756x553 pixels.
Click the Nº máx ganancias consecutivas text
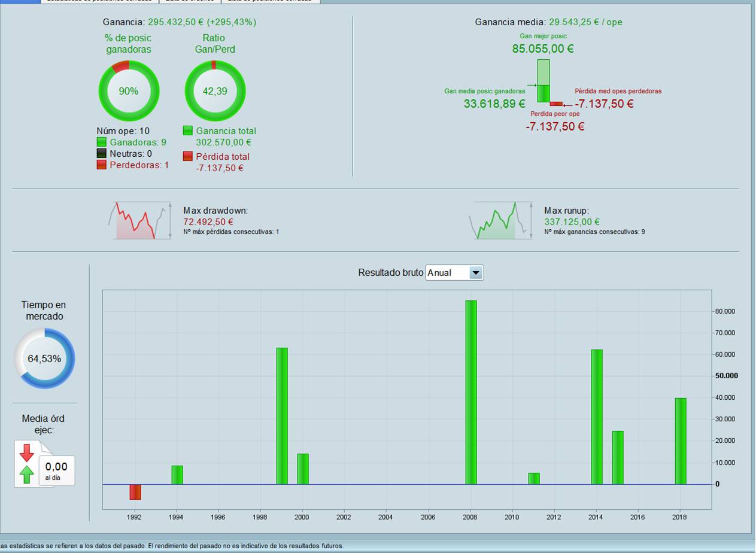(x=594, y=232)
